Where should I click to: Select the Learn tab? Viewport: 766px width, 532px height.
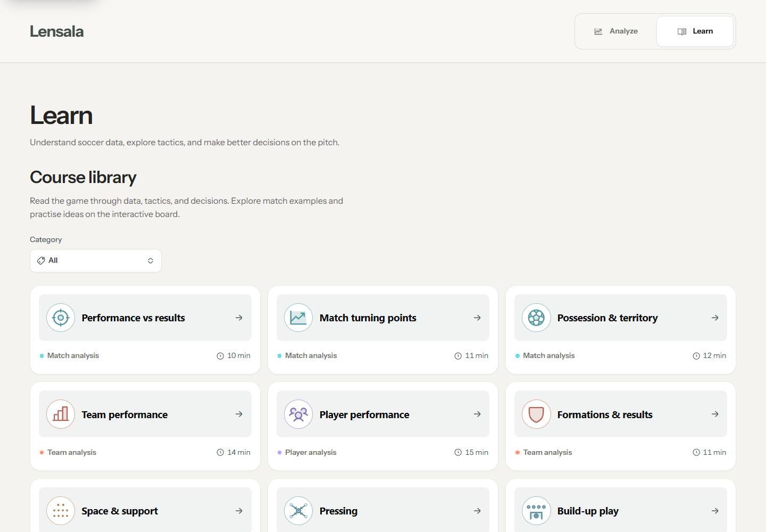pyautogui.click(x=695, y=31)
